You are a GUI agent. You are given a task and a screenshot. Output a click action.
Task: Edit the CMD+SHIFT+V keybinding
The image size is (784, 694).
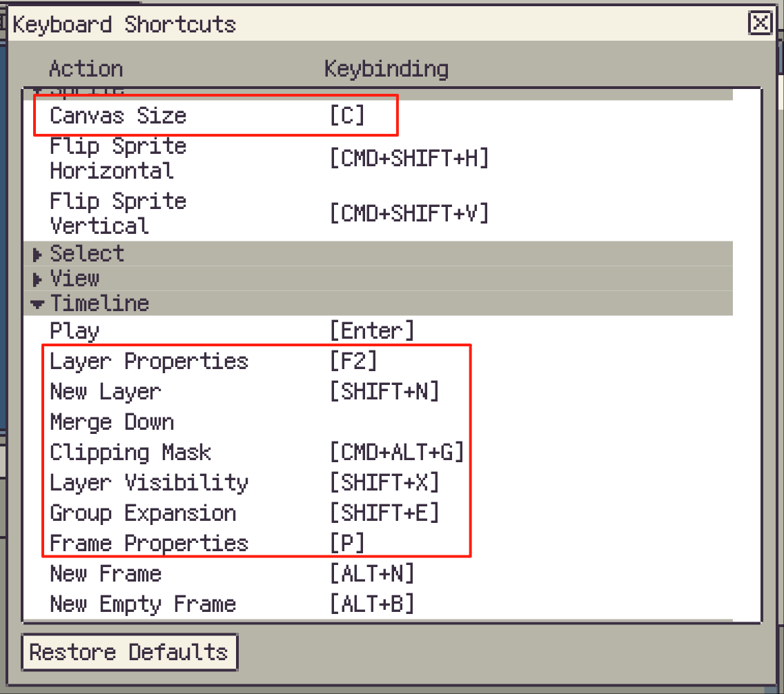pos(409,214)
